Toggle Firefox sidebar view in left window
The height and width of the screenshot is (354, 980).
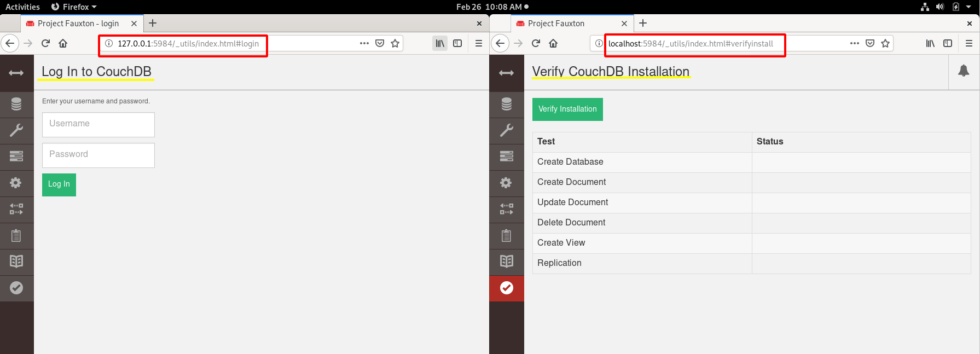coord(457,43)
